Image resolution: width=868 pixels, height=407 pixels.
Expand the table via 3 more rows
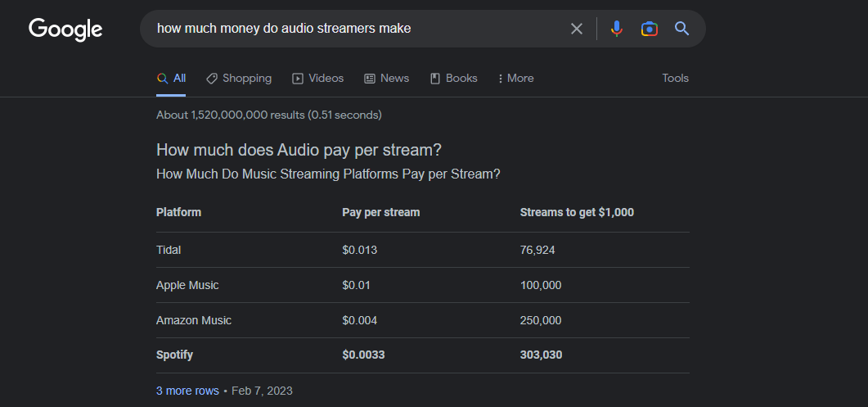coord(187,391)
